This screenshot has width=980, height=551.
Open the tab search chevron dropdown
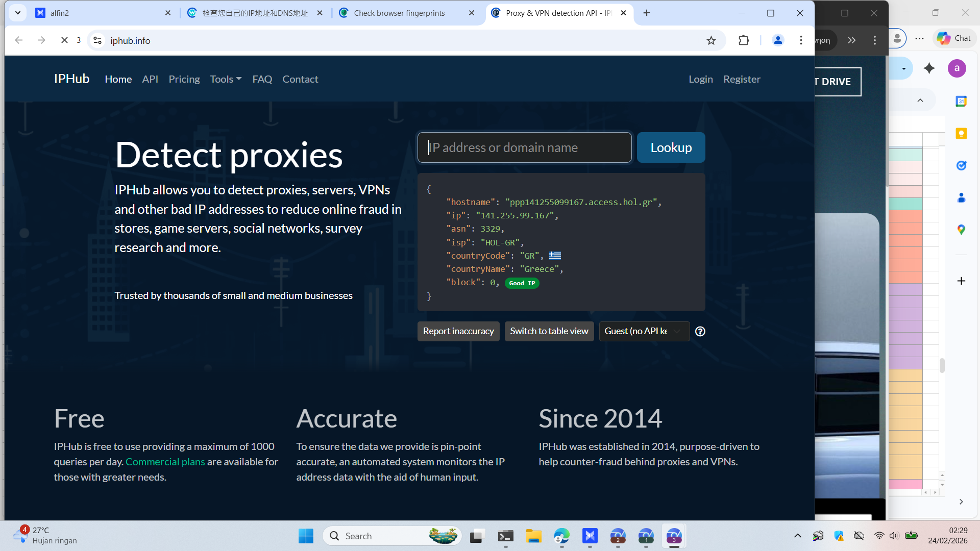[18, 13]
